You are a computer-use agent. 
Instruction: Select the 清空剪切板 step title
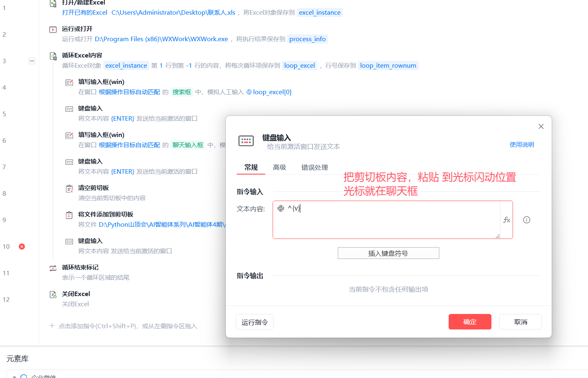tap(93, 188)
